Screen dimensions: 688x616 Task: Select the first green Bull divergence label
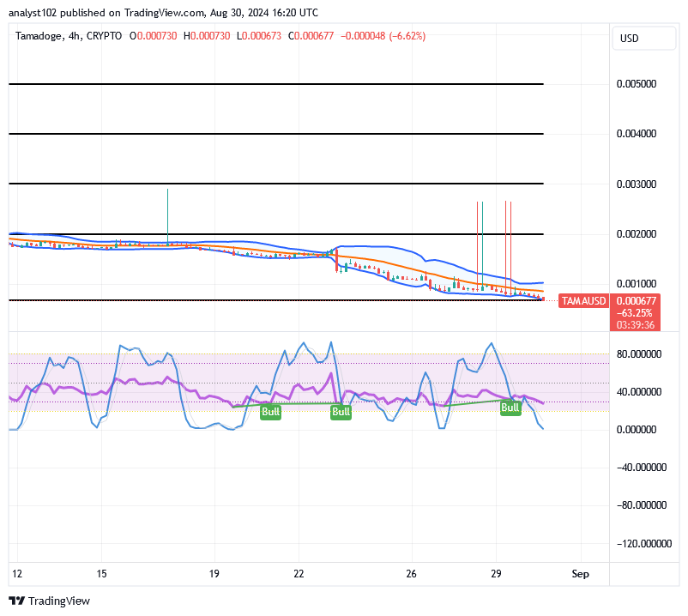point(270,412)
